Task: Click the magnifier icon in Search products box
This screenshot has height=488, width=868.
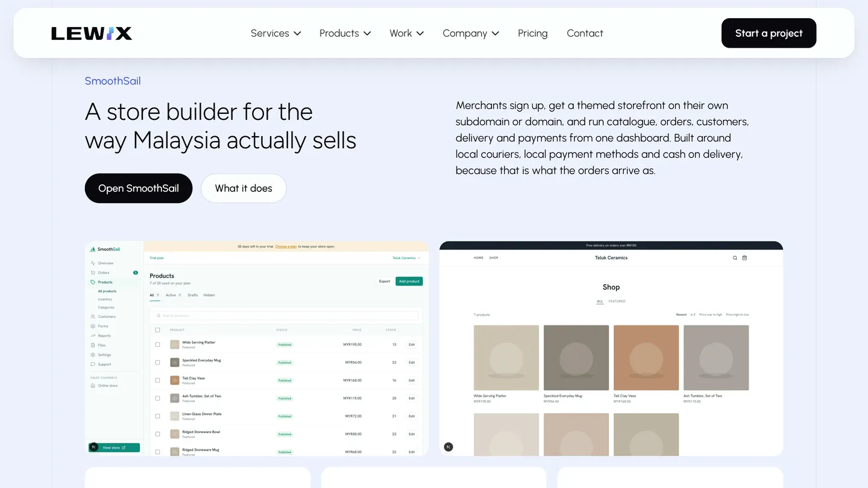Action: click(159, 316)
